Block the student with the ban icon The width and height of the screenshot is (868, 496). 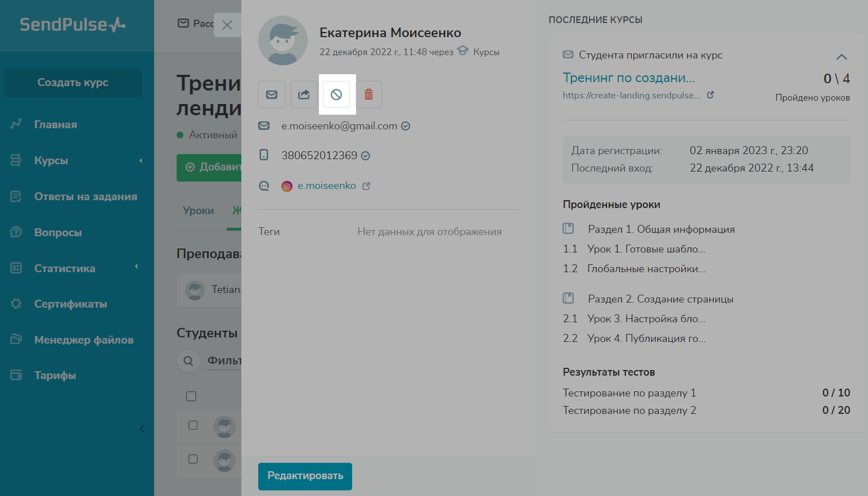tap(336, 94)
